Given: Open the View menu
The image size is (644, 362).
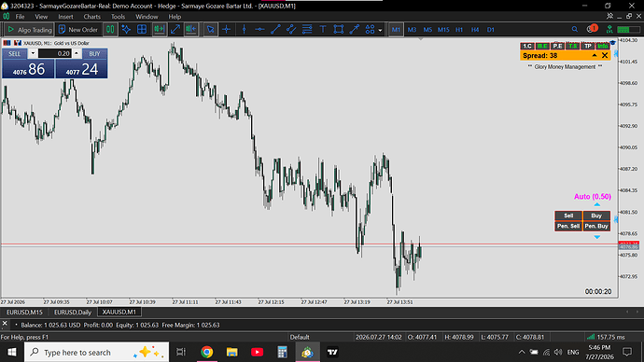Looking at the screenshot, I should pos(41,17).
